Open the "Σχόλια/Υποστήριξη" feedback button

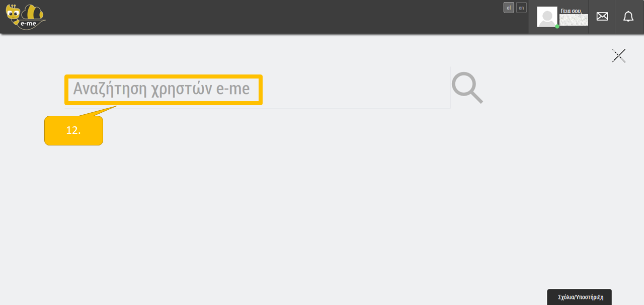point(579,297)
